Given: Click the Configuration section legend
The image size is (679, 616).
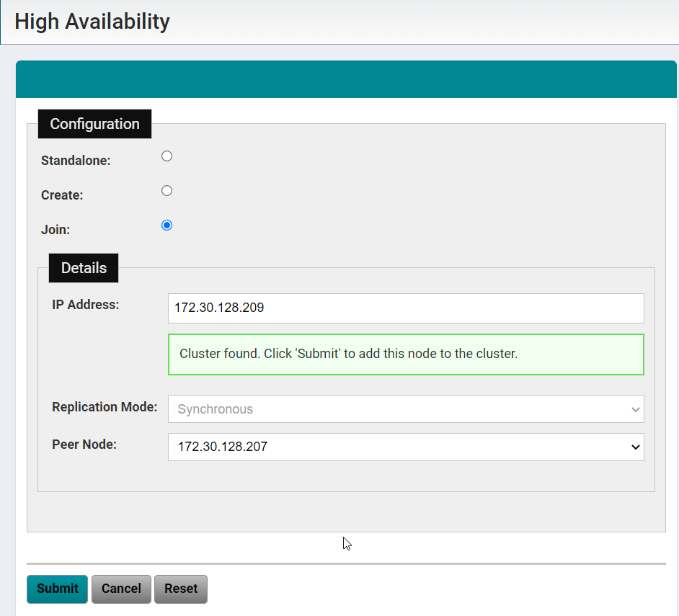Looking at the screenshot, I should pos(94,124).
